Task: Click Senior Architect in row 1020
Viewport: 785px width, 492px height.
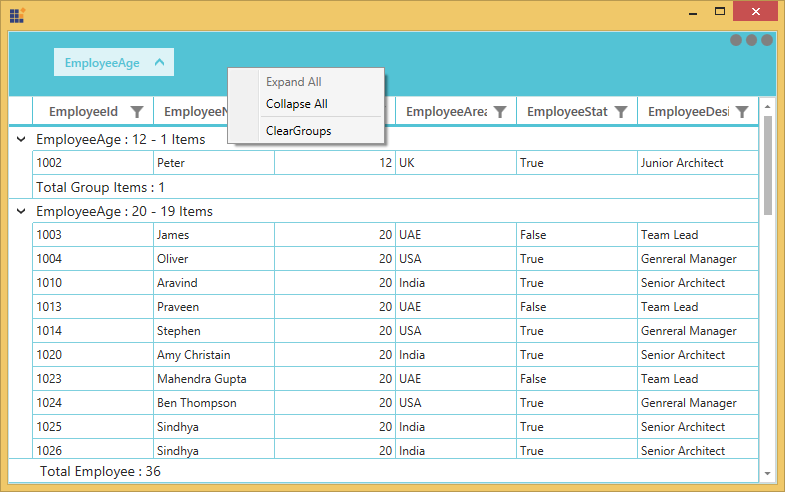Action: pos(698,355)
